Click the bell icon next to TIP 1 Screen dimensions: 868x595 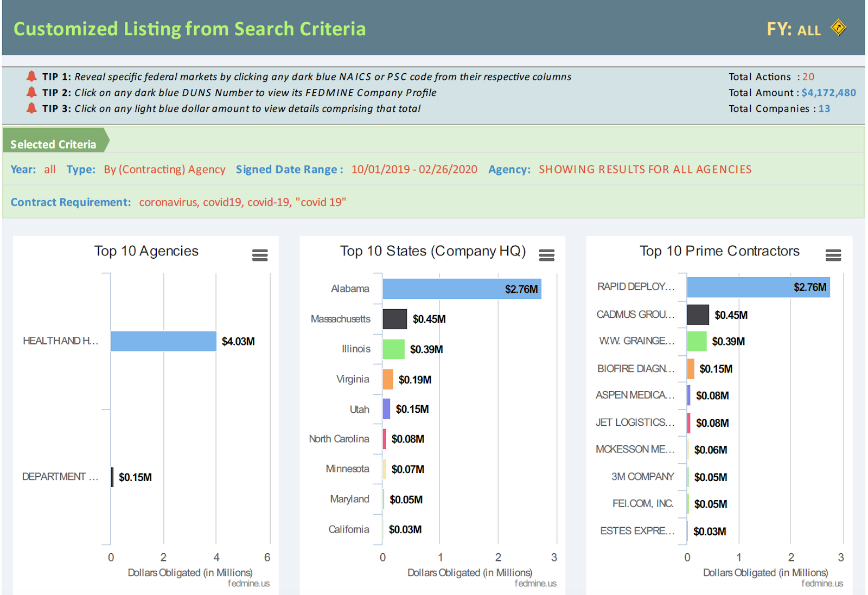tap(31, 76)
